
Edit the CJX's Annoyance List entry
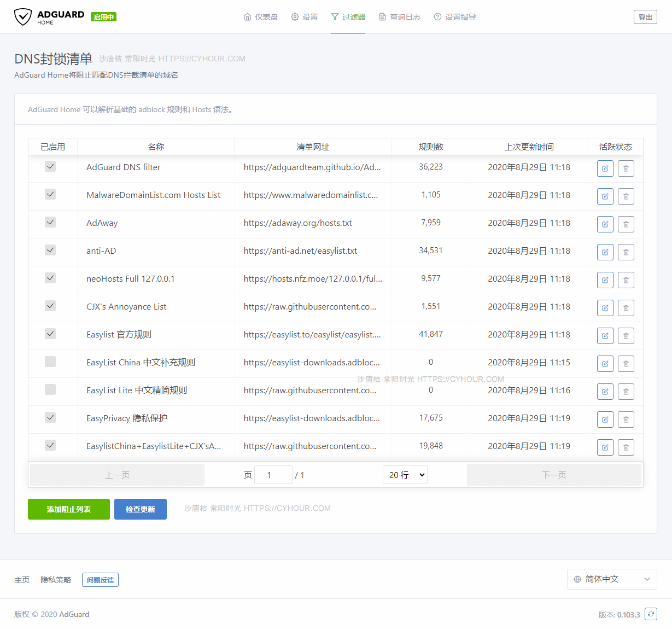(605, 308)
